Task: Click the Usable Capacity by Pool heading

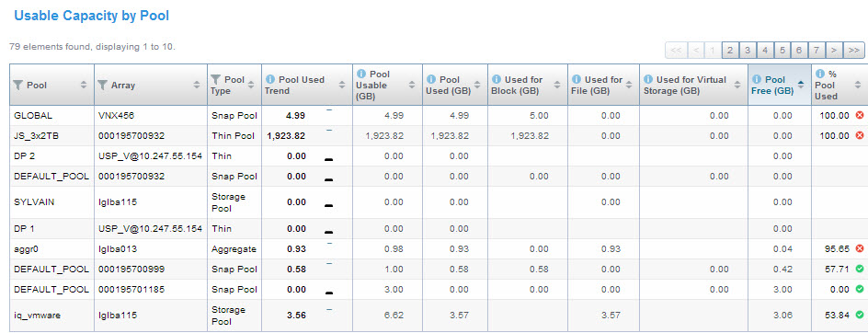Action: tap(91, 16)
